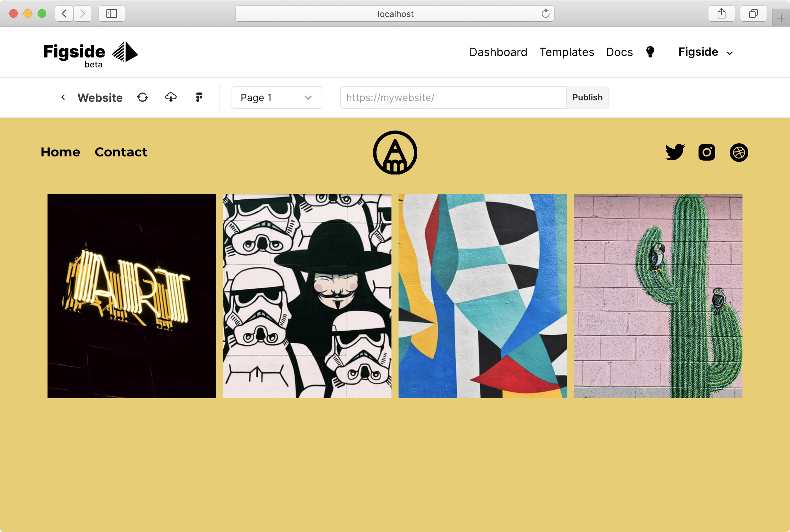This screenshot has height=532, width=790.
Task: Toggle the Safari sidebar button
Action: (x=112, y=13)
